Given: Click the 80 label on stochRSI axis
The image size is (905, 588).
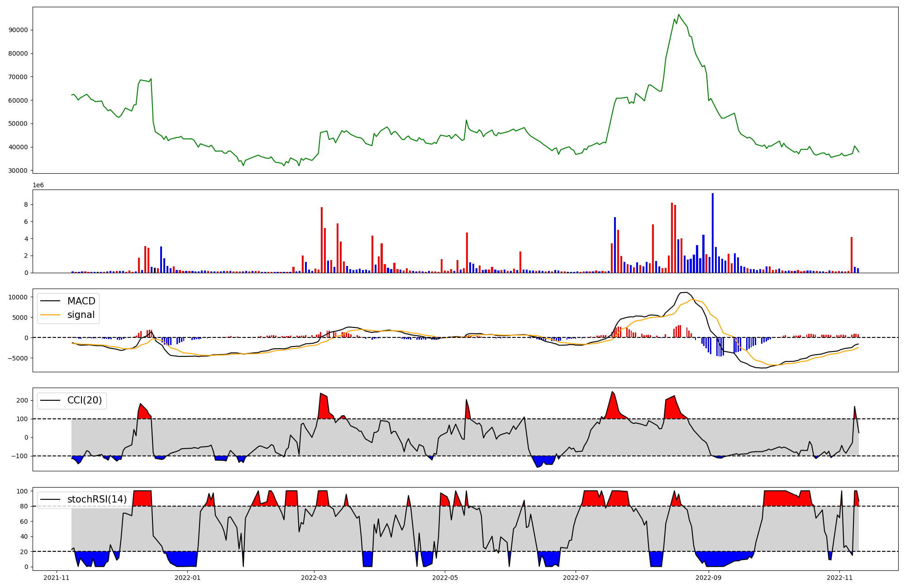Looking at the screenshot, I should [x=24, y=506].
